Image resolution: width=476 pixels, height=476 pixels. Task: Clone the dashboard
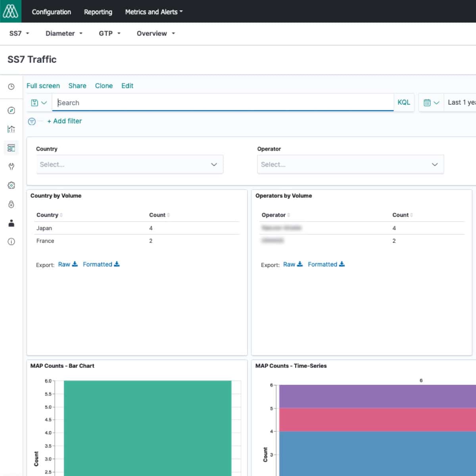(x=104, y=86)
